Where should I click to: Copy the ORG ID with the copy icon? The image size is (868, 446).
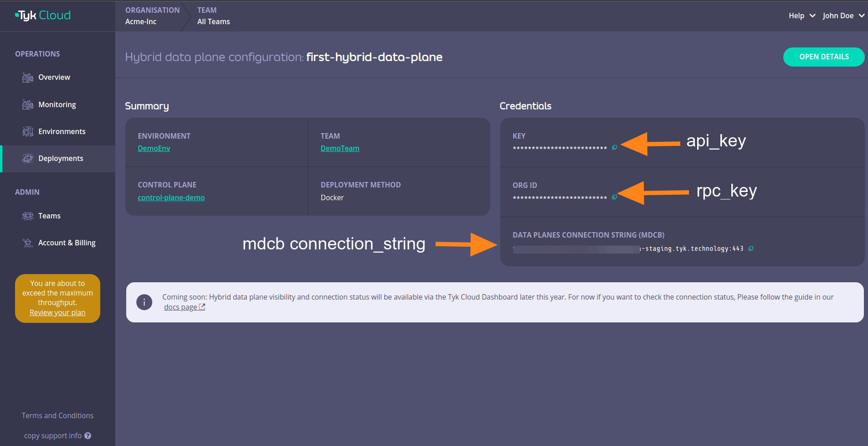(x=615, y=197)
